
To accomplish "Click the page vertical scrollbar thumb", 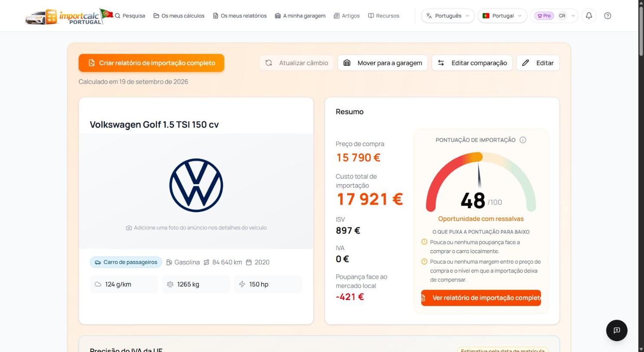I will point(641,30).
